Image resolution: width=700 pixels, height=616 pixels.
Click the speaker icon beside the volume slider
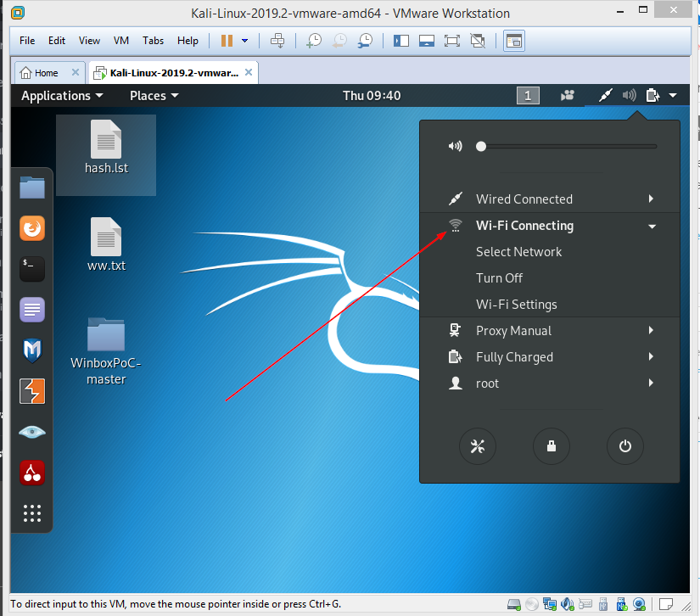pyautogui.click(x=456, y=147)
